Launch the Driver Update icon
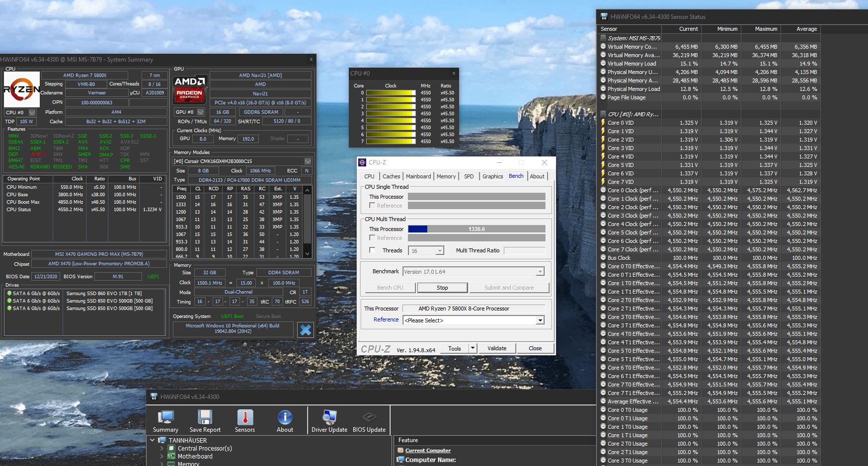Image resolution: width=868 pixels, height=466 pixels. coord(329,417)
